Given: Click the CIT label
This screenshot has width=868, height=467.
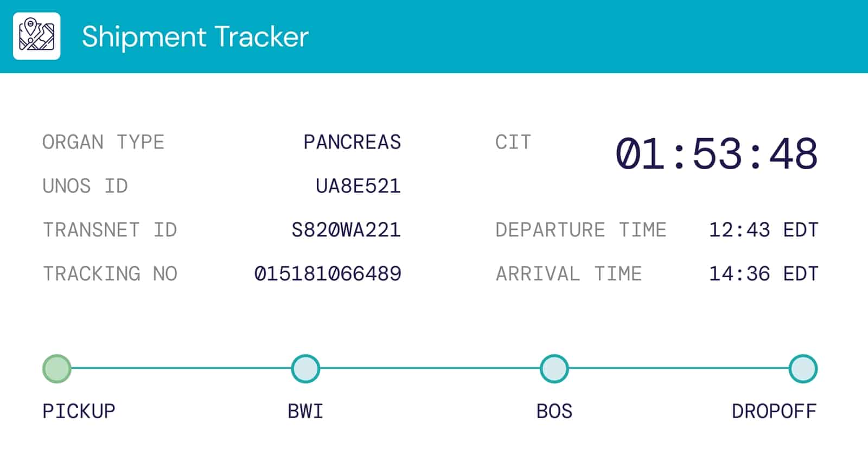Looking at the screenshot, I should (513, 142).
